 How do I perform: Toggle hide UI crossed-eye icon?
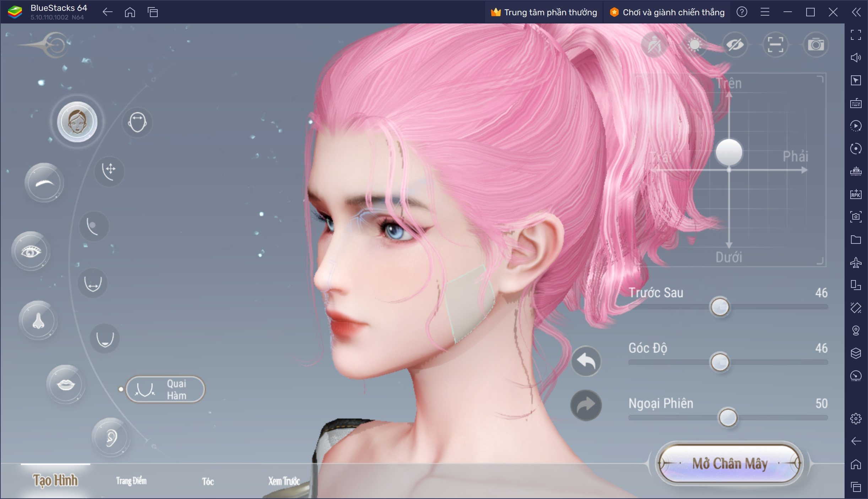click(x=735, y=45)
